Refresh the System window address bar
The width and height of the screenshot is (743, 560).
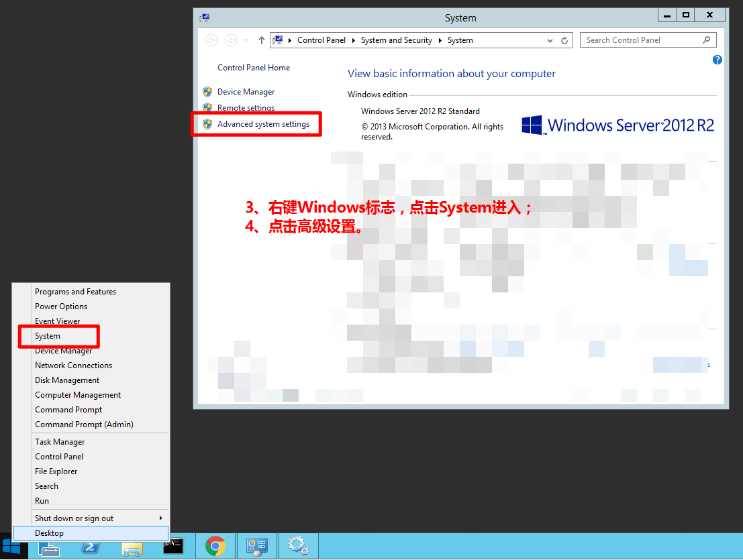pos(564,40)
